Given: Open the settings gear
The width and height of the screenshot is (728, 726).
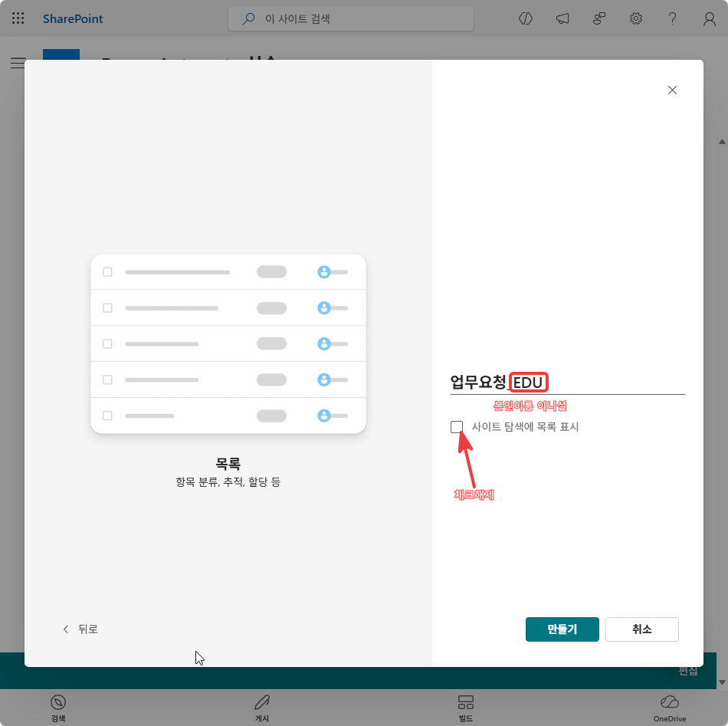Looking at the screenshot, I should tap(635, 18).
